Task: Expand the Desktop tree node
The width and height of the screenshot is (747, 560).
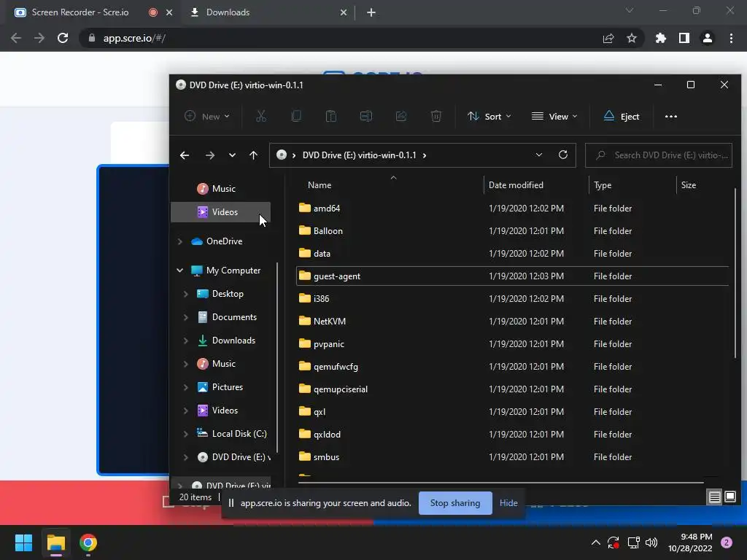Action: click(186, 294)
